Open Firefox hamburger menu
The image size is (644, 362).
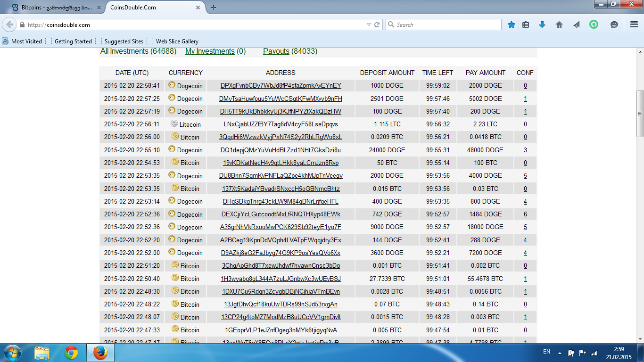pos(634,25)
